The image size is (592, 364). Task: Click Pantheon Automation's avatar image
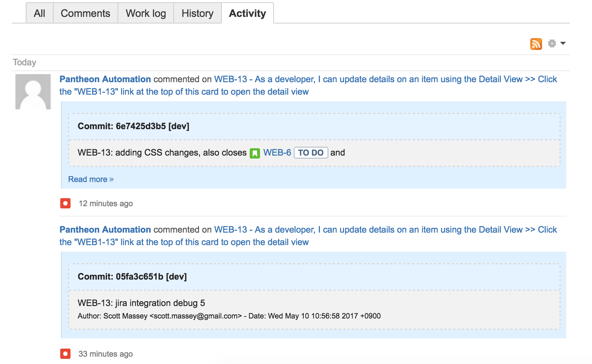point(32,91)
